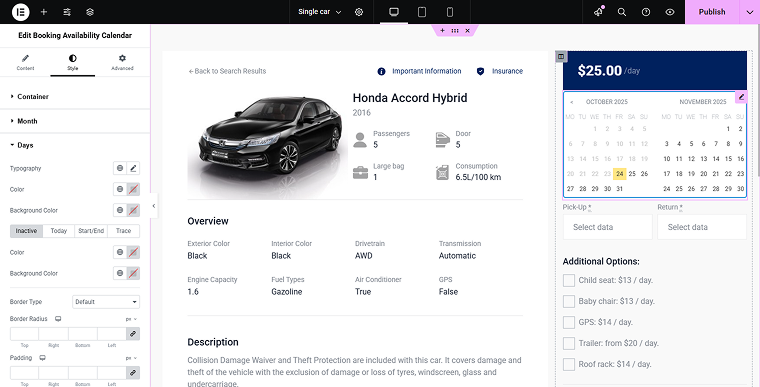Toggle Padding linked values
Viewport: 760px width, 387px height.
(x=133, y=372)
